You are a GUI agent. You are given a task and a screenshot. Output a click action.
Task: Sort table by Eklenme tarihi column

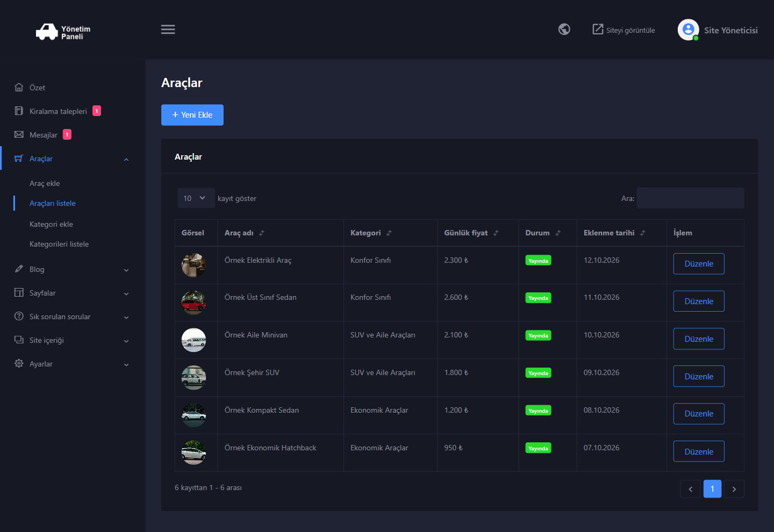(622, 233)
